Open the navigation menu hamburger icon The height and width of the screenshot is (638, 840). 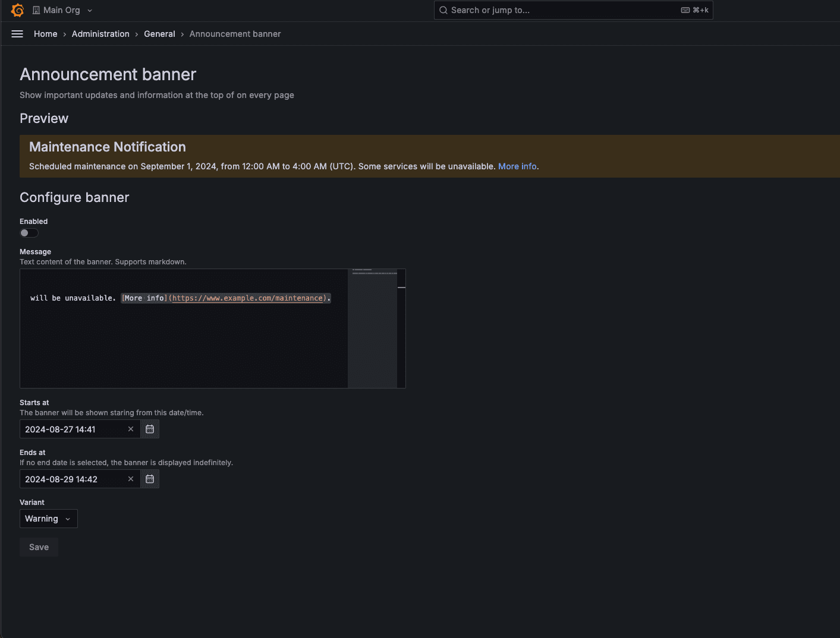point(17,33)
